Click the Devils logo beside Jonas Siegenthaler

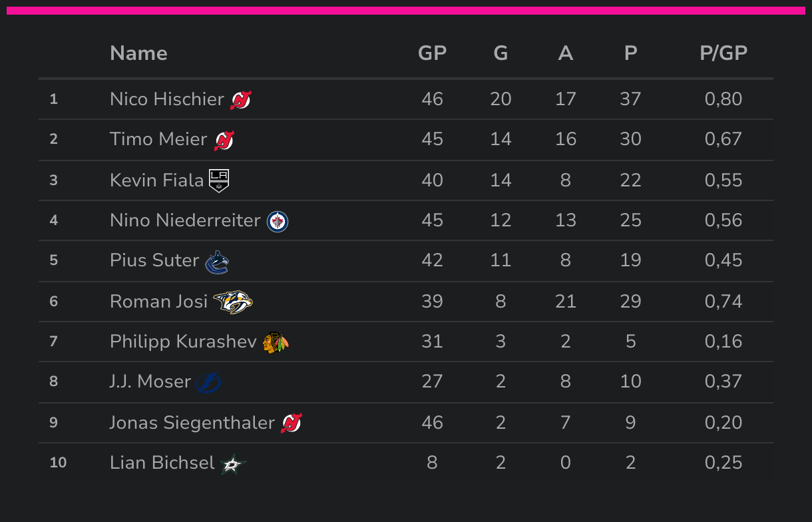tap(292, 423)
